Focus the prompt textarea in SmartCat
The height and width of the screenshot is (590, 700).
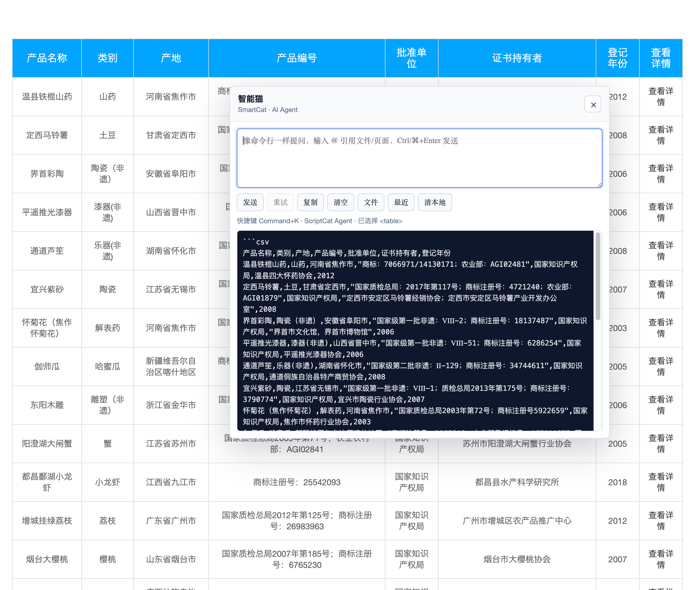[420, 158]
